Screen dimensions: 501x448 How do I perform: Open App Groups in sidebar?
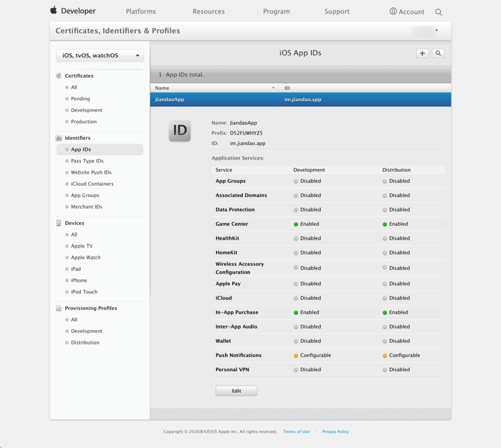point(85,195)
